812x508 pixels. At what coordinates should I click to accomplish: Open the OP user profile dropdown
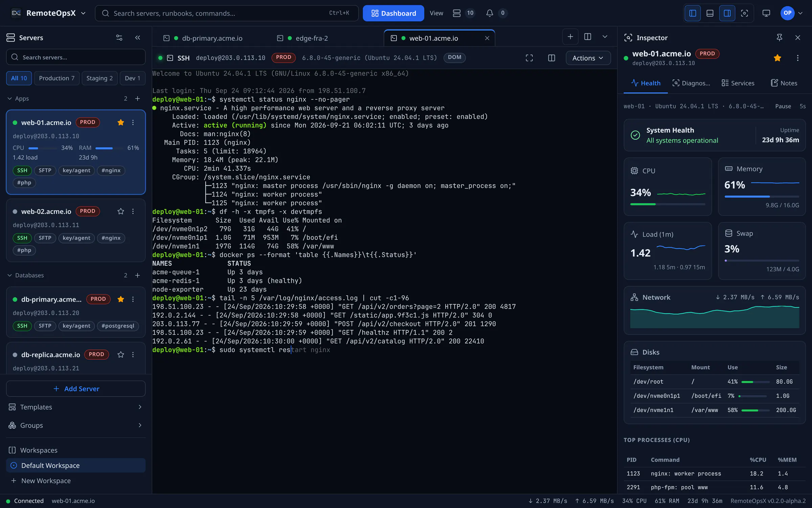click(x=792, y=13)
